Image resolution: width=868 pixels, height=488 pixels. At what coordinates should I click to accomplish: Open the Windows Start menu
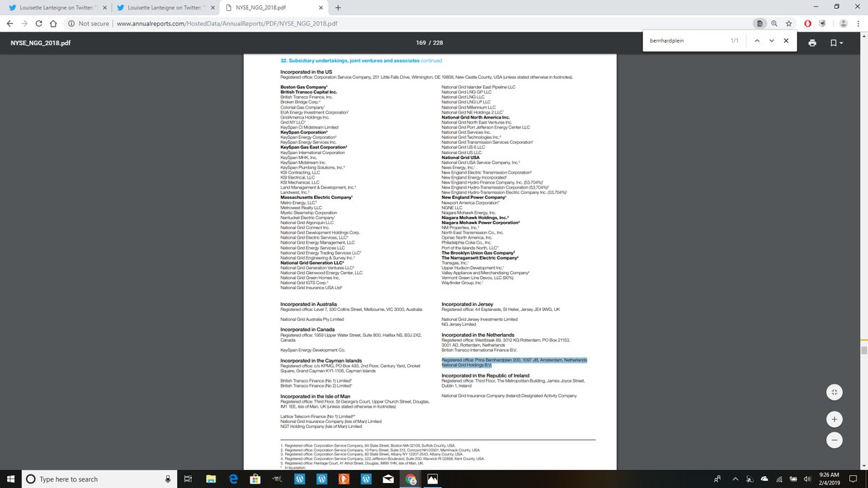[x=10, y=479]
